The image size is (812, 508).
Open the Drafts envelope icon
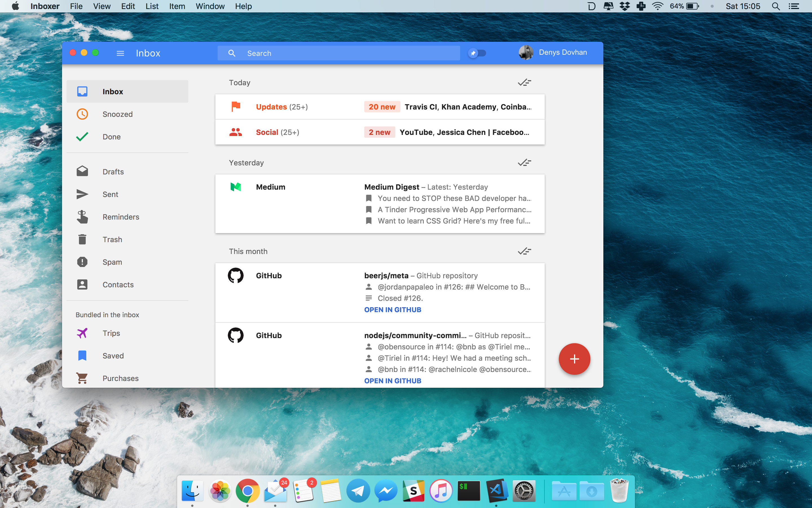click(82, 171)
